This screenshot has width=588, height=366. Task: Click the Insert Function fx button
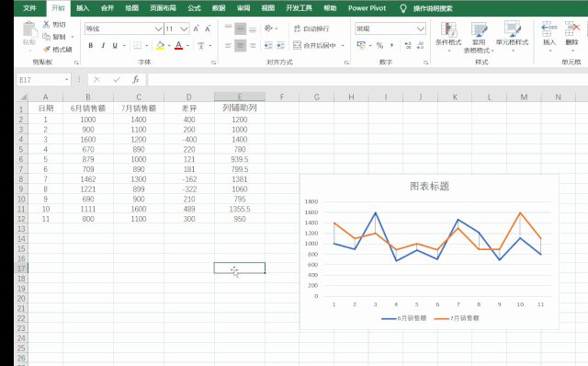[136, 79]
